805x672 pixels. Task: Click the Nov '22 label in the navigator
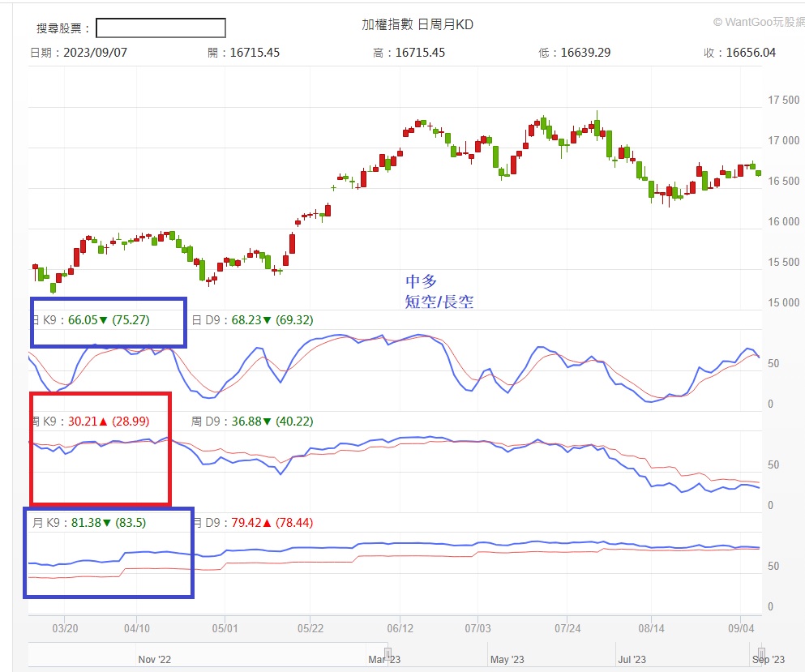tap(155, 660)
